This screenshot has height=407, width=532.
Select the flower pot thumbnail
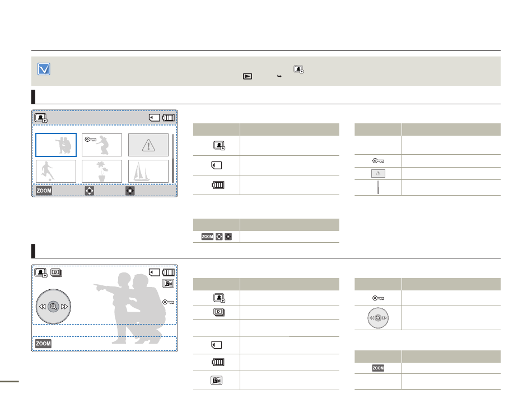[102, 171]
